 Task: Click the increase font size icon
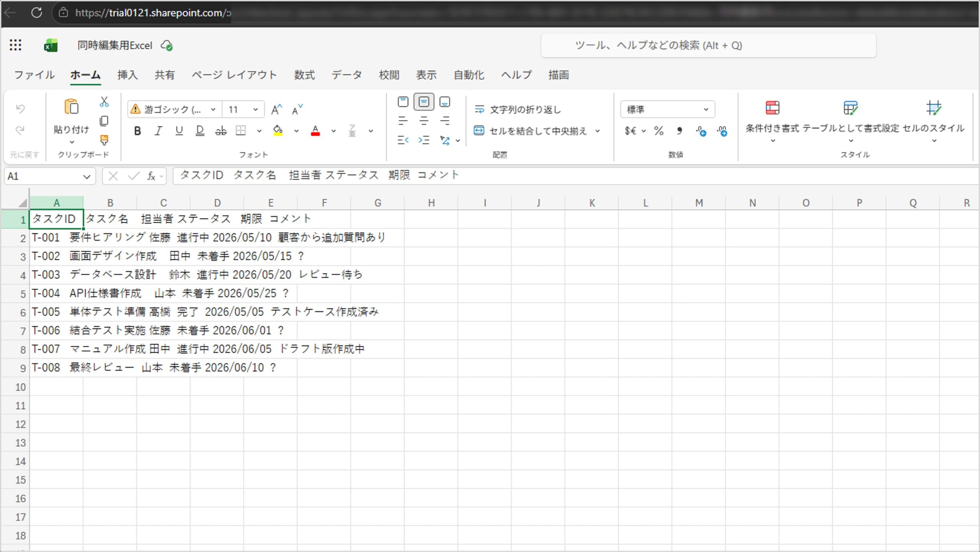pyautogui.click(x=276, y=110)
